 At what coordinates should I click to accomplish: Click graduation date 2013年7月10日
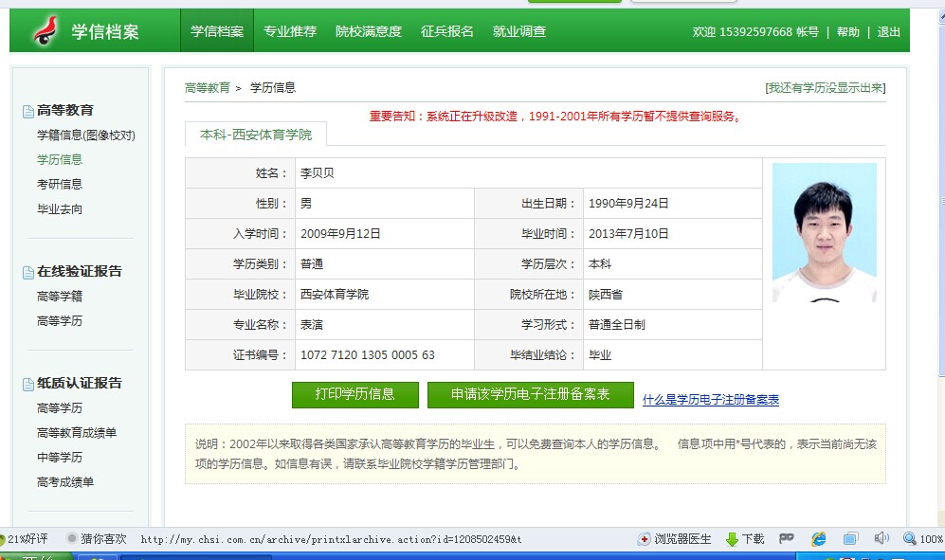tap(628, 234)
